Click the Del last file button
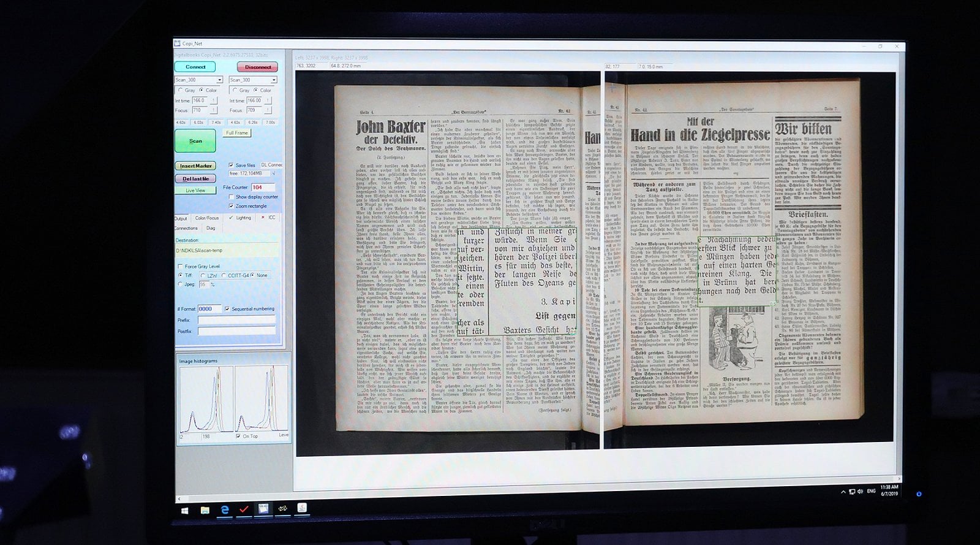This screenshot has width=980, height=545. tap(195, 178)
